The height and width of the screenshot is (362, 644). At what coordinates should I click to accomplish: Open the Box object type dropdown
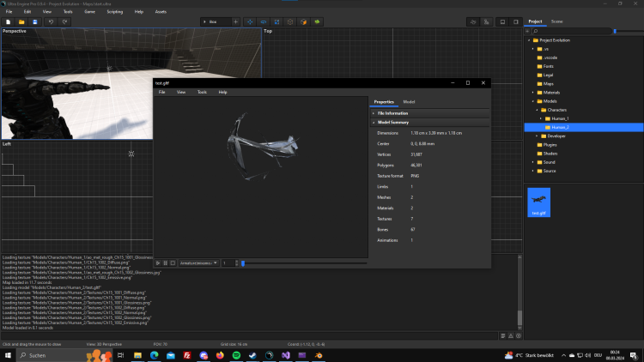215,21
